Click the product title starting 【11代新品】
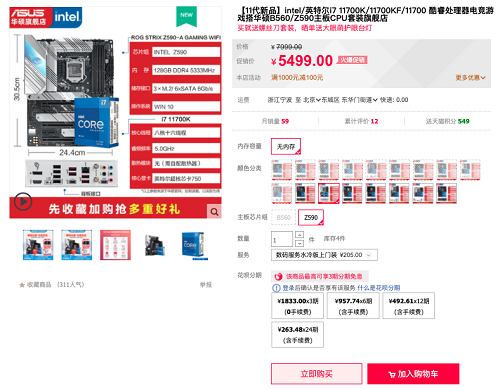500x390 pixels. (366, 14)
